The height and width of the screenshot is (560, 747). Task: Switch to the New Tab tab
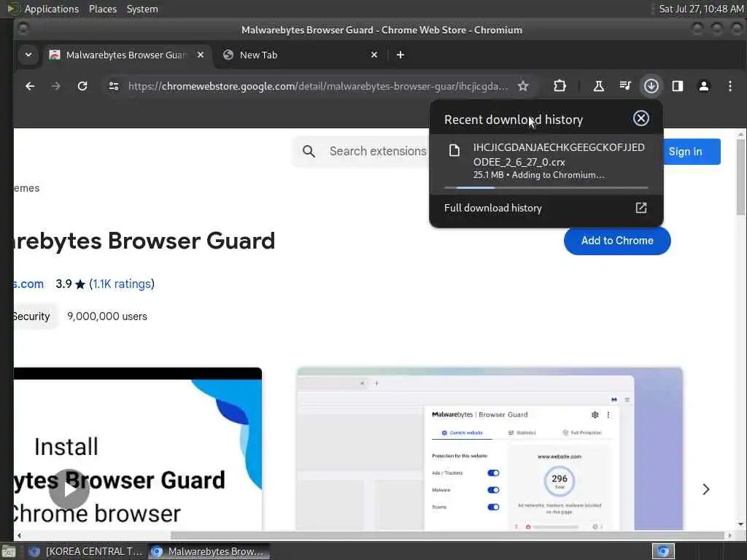[x=300, y=55]
